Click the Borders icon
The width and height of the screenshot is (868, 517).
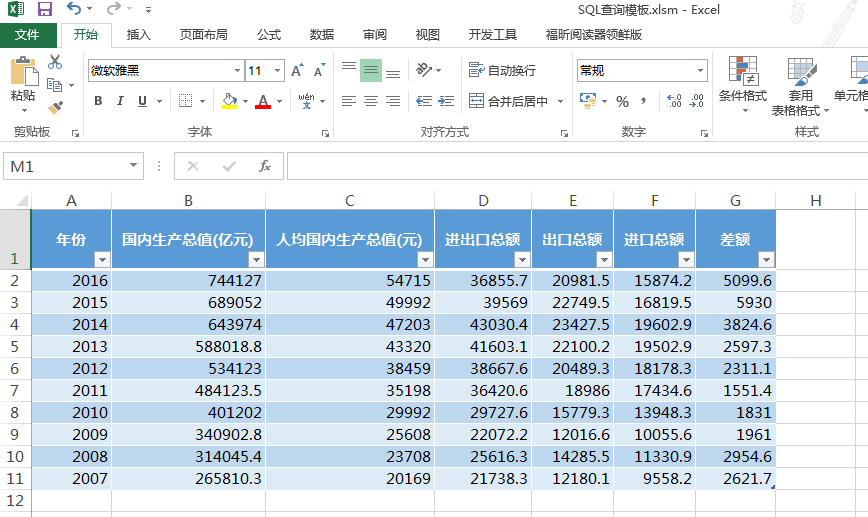tap(185, 101)
